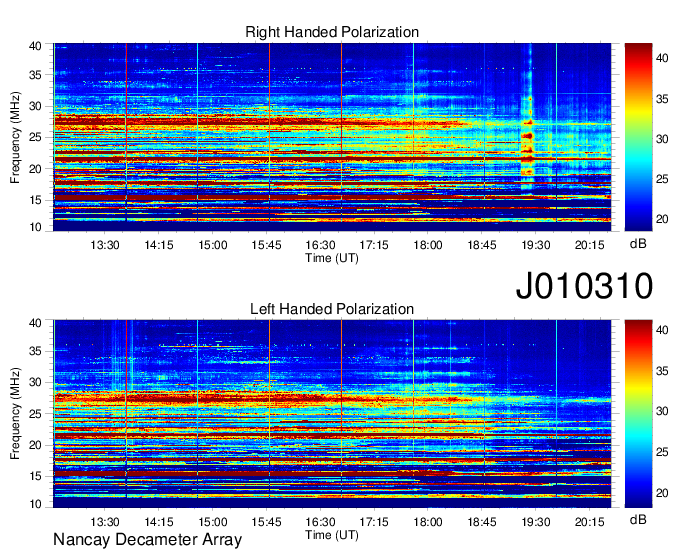680x552 pixels.
Task: Click the 15:00 time tick in top plot
Action: click(x=213, y=245)
